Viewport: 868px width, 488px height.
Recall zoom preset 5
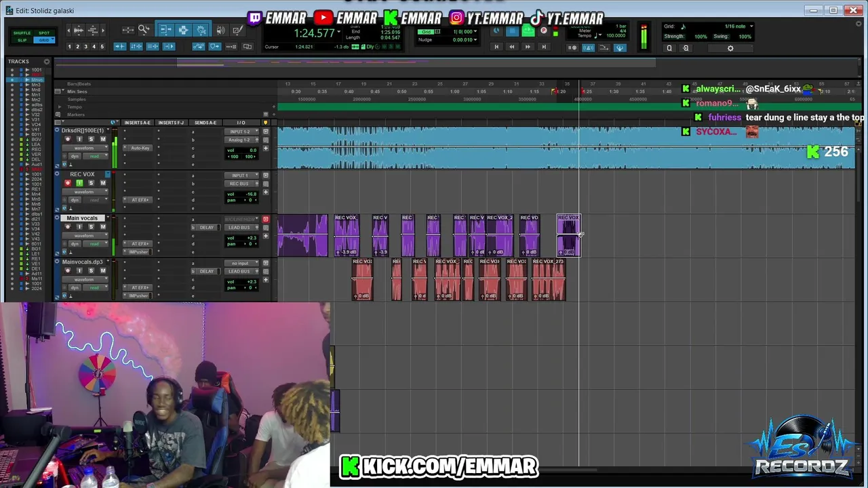(x=102, y=47)
